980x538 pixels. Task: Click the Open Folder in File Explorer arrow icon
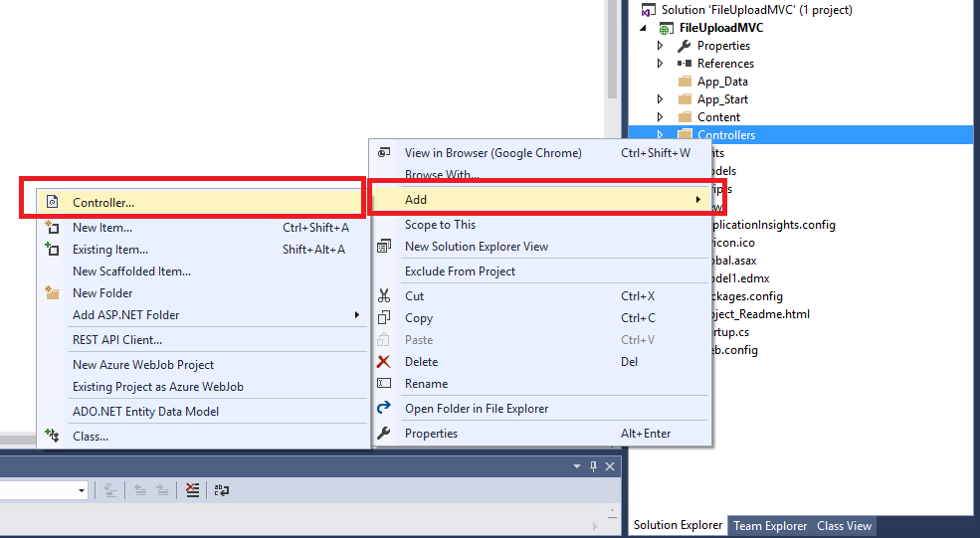coord(384,408)
